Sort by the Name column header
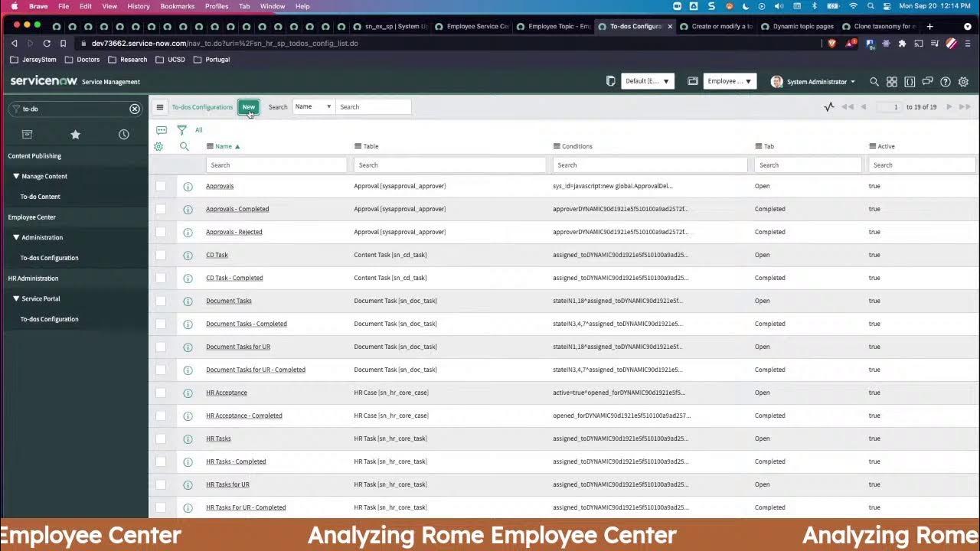The height and width of the screenshot is (551, 980). 223,146
